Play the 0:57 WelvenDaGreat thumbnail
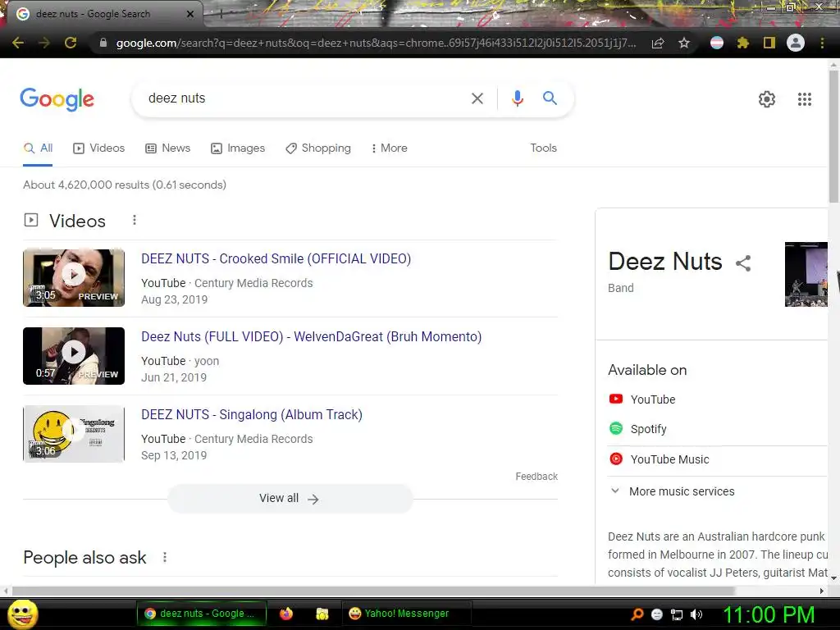 click(x=74, y=356)
